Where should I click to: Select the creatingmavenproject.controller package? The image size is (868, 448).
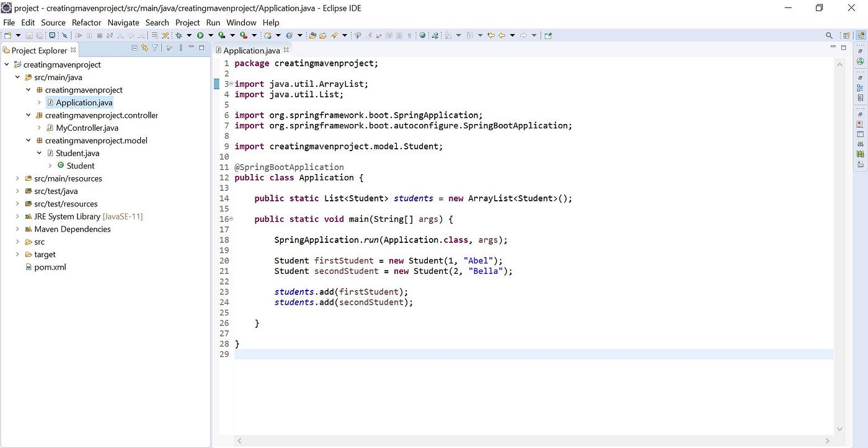click(102, 115)
